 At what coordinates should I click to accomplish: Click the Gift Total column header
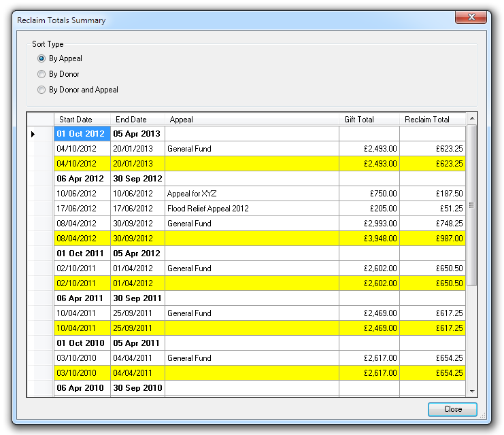click(x=369, y=119)
